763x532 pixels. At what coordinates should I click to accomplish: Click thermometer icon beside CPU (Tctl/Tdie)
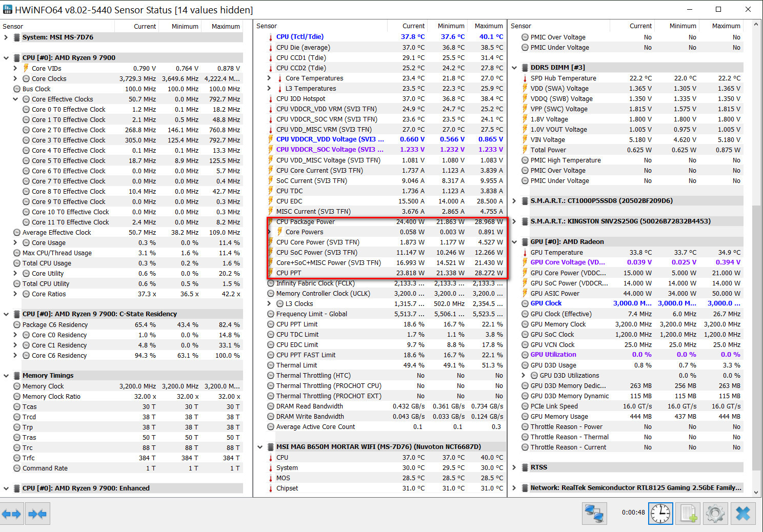point(270,37)
